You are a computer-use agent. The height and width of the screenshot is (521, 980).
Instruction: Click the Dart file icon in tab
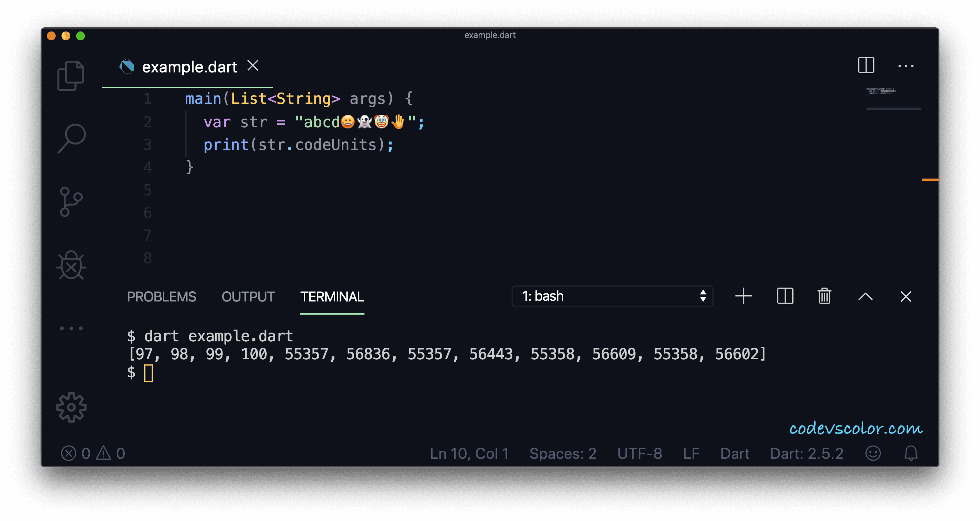pos(127,67)
